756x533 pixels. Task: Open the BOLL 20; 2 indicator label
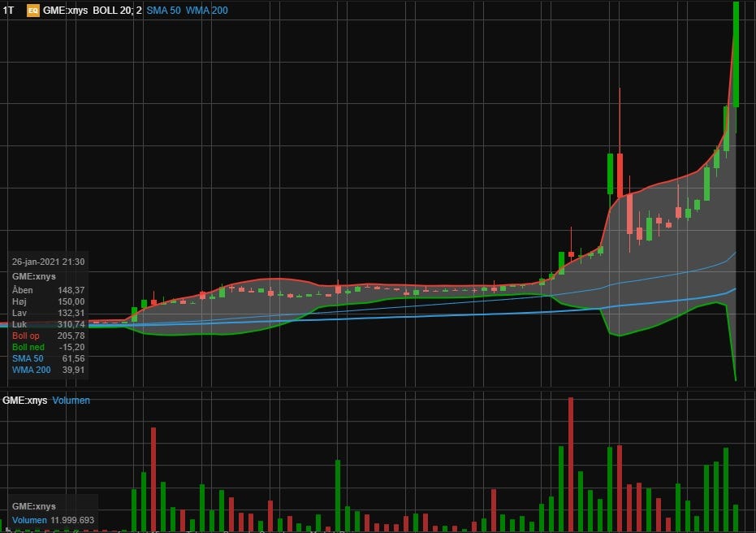(x=117, y=10)
